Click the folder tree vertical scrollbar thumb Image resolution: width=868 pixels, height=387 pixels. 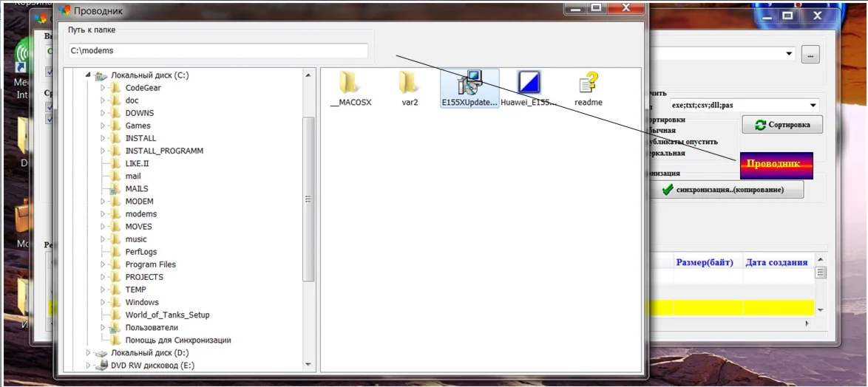308,199
